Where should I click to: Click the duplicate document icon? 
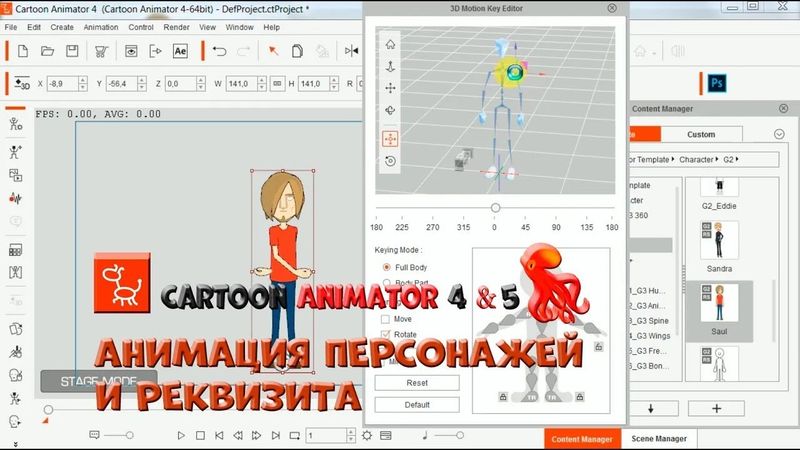click(x=297, y=51)
